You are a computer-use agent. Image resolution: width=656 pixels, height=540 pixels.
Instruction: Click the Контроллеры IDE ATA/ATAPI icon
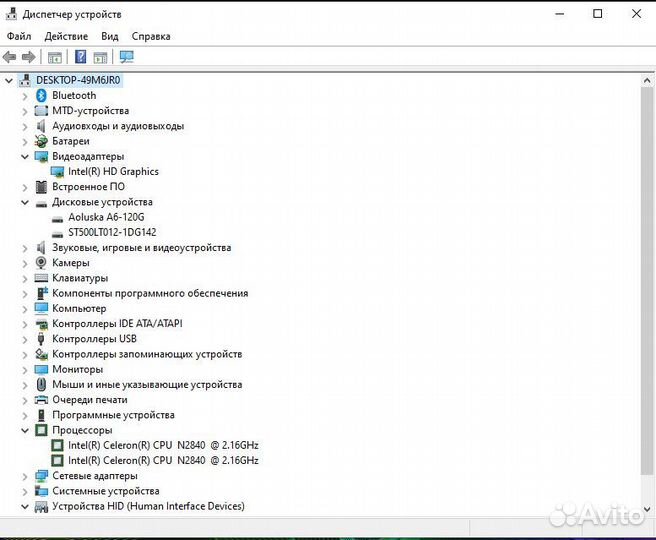41,324
